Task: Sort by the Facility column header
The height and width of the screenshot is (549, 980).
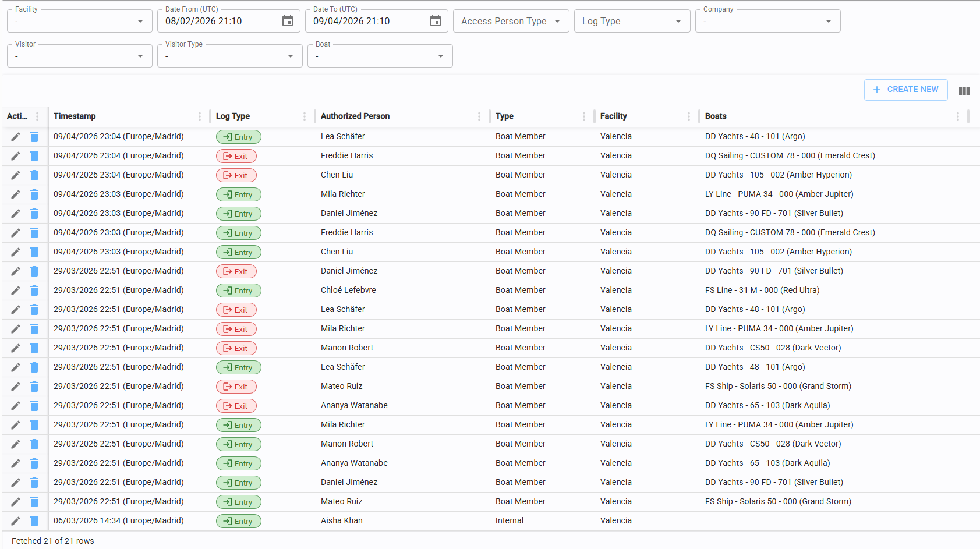Action: 614,116
